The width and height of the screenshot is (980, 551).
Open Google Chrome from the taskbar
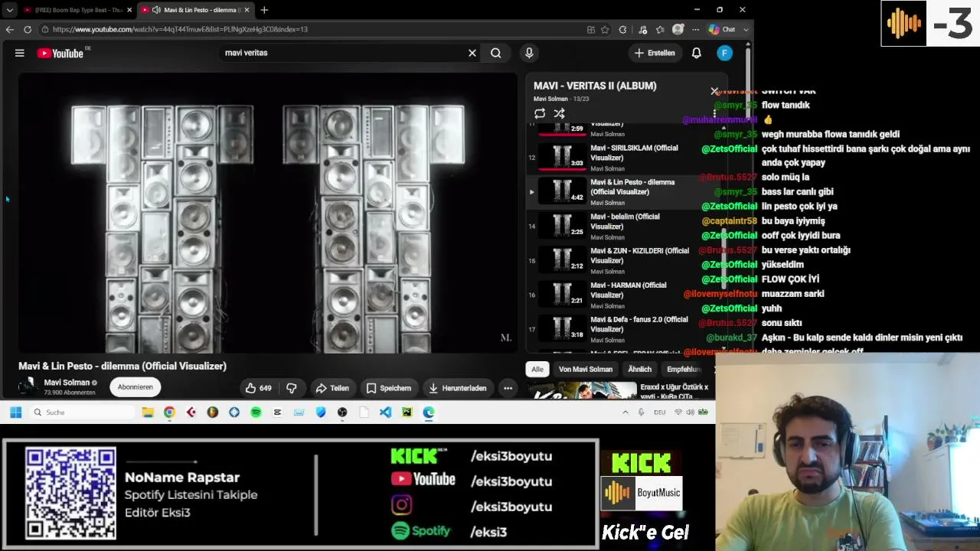pos(169,412)
